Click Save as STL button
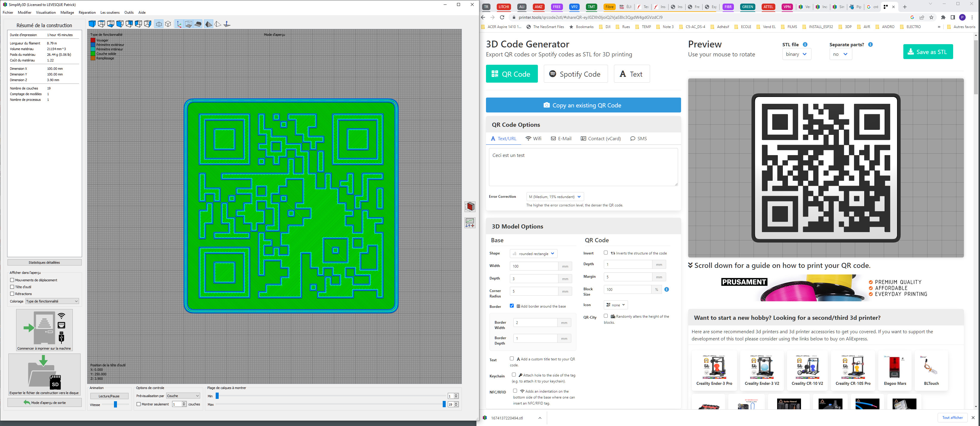This screenshot has height=426, width=980. 928,52
